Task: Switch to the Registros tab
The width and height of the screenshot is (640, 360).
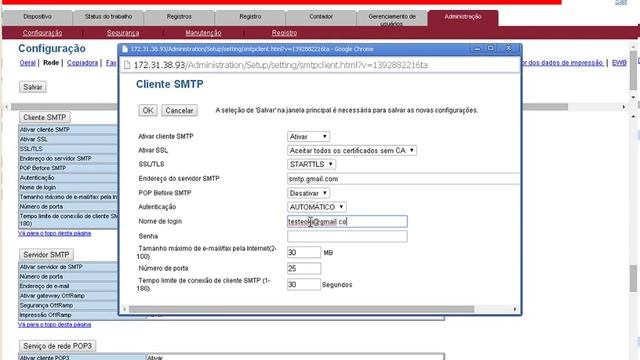Action: [179, 17]
